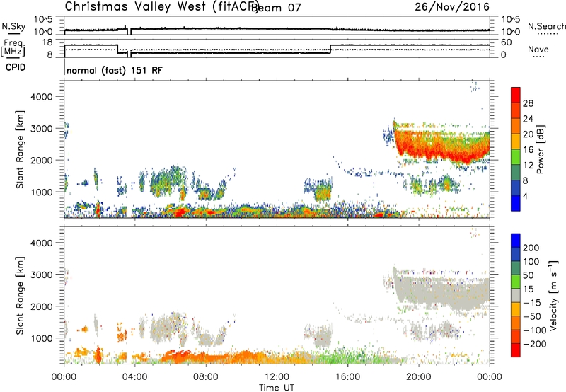Pick the light green 12–16 dB power segment

coord(516,157)
